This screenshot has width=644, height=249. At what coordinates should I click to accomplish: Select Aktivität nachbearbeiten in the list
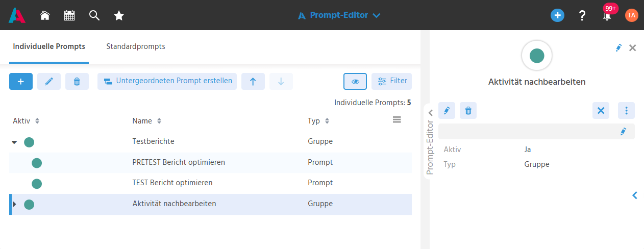pyautogui.click(x=210, y=204)
